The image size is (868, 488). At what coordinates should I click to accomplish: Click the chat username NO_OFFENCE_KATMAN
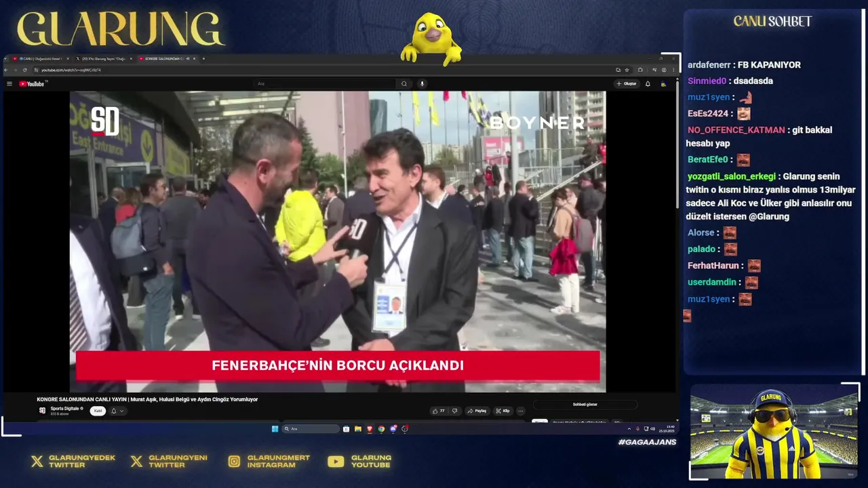pos(736,130)
